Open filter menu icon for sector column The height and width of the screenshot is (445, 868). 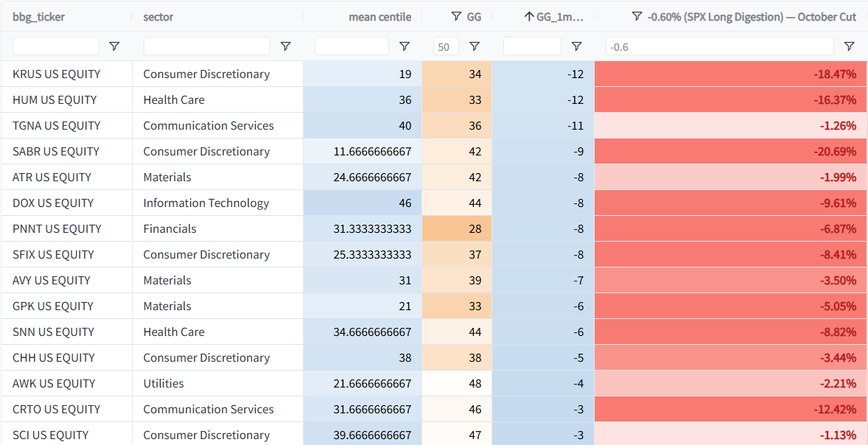pos(285,46)
